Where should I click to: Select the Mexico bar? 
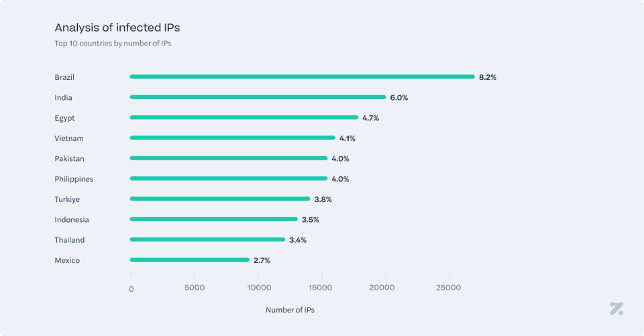(x=189, y=260)
